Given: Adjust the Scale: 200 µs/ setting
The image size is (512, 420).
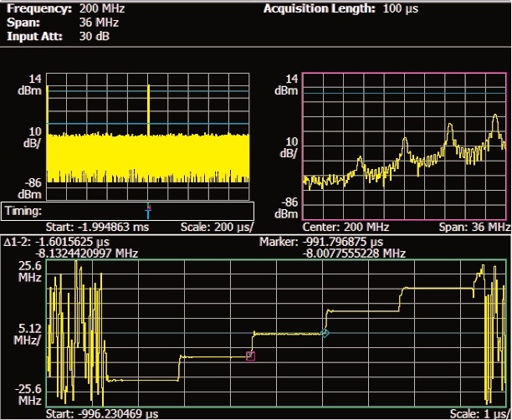Looking at the screenshot, I should tap(217, 227).
